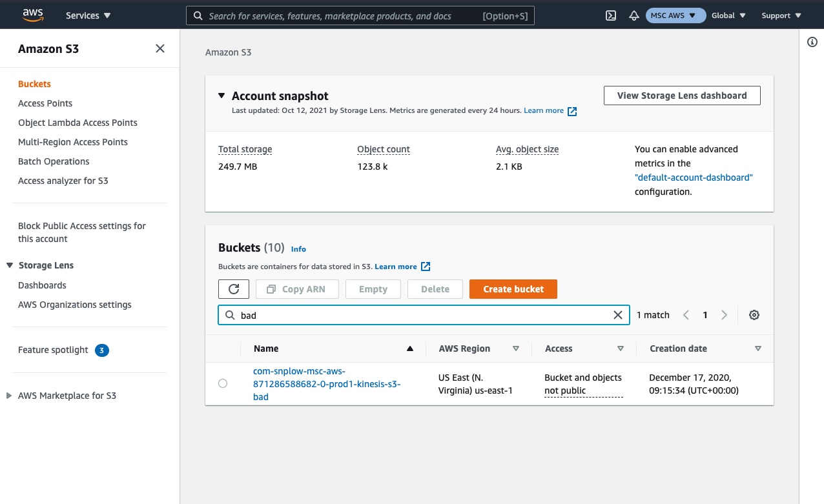Open Batch Operations in sidebar
824x504 pixels.
pos(54,161)
